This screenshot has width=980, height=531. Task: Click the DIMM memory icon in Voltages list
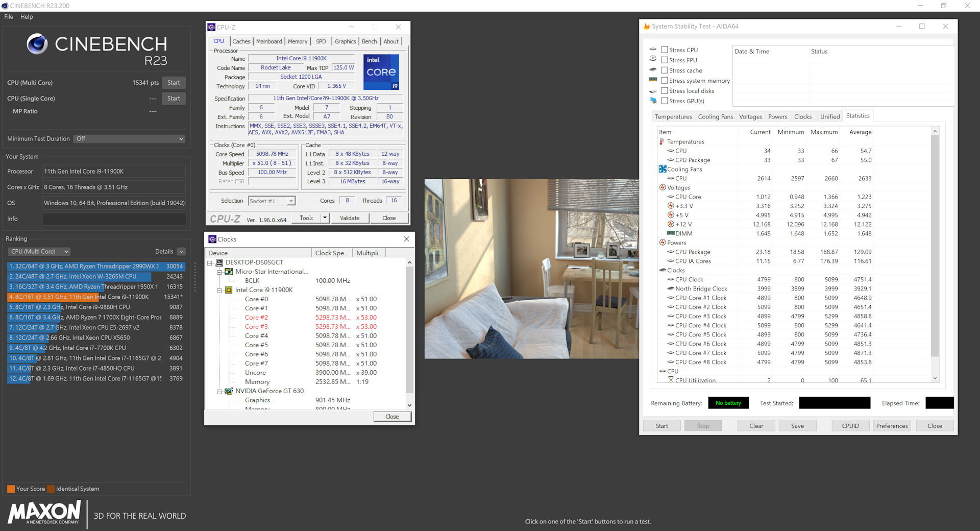[x=671, y=233]
